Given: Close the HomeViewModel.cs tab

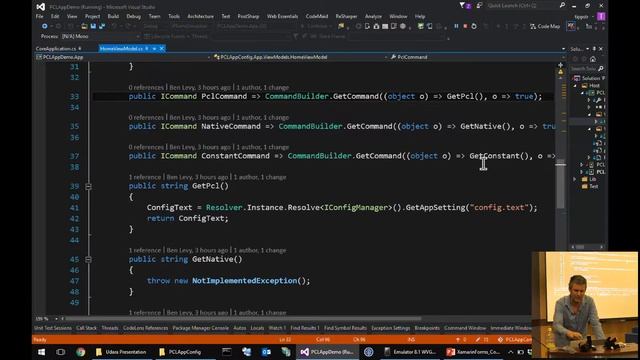Looking at the screenshot, I should [162, 49].
